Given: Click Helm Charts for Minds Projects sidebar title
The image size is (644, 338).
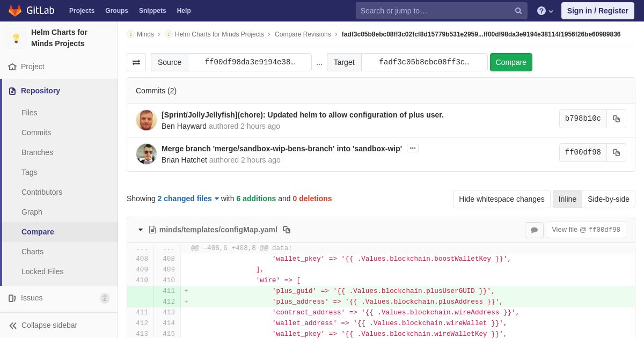Looking at the screenshot, I should click(59, 38).
